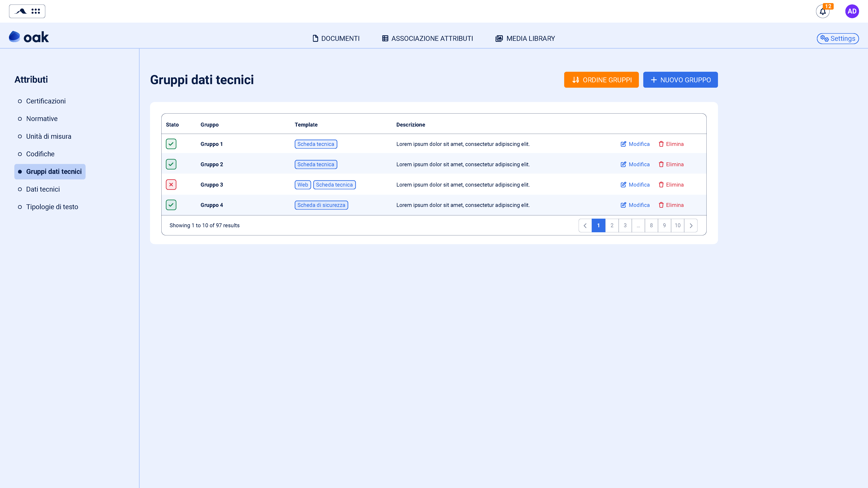Click the Descrizione column header
This screenshot has height=488, width=868.
click(x=410, y=125)
